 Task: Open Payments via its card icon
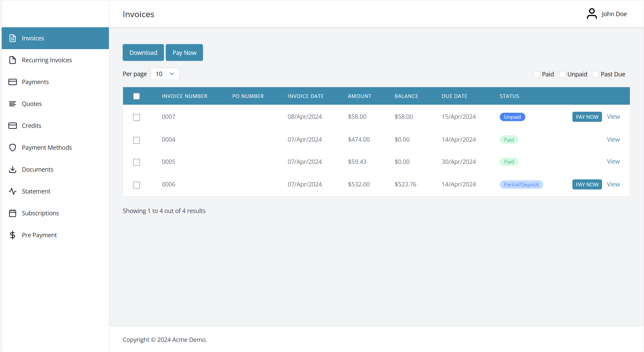click(12, 82)
